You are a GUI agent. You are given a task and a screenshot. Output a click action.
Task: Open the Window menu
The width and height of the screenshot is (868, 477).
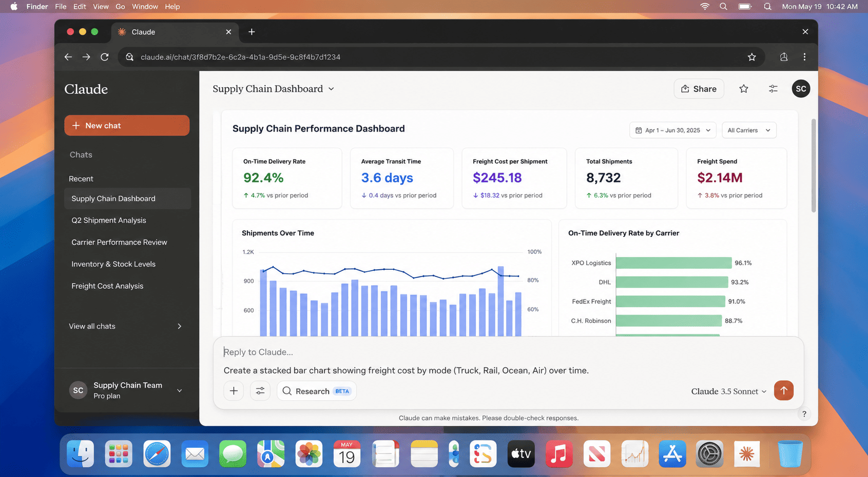pos(145,7)
